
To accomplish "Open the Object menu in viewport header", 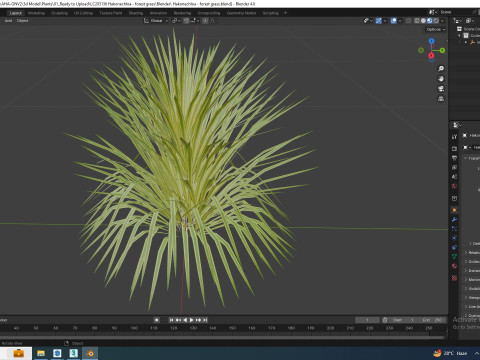I will click(x=22, y=21).
